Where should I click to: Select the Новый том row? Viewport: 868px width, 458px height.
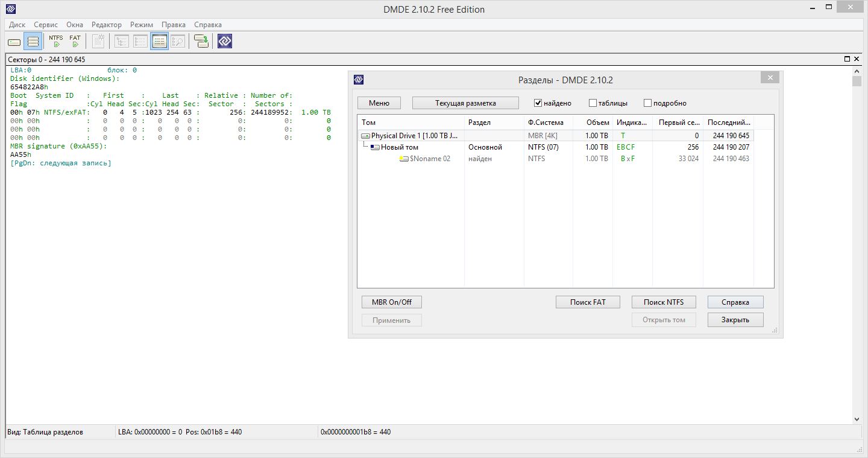click(556, 147)
